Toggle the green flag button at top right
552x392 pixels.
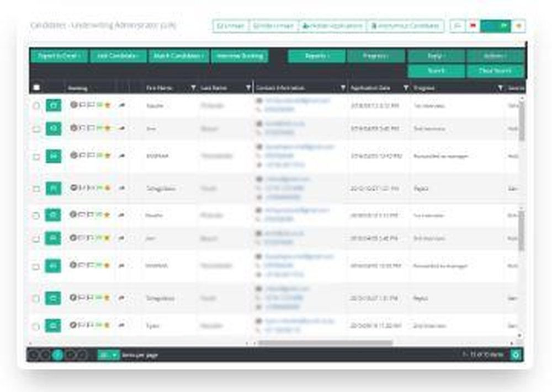pos(495,26)
